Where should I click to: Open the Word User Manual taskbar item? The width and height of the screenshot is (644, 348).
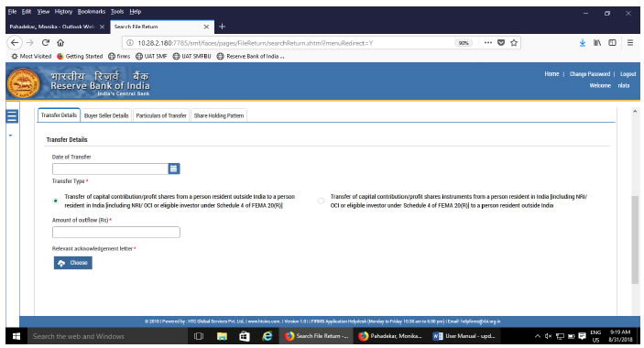pyautogui.click(x=464, y=336)
